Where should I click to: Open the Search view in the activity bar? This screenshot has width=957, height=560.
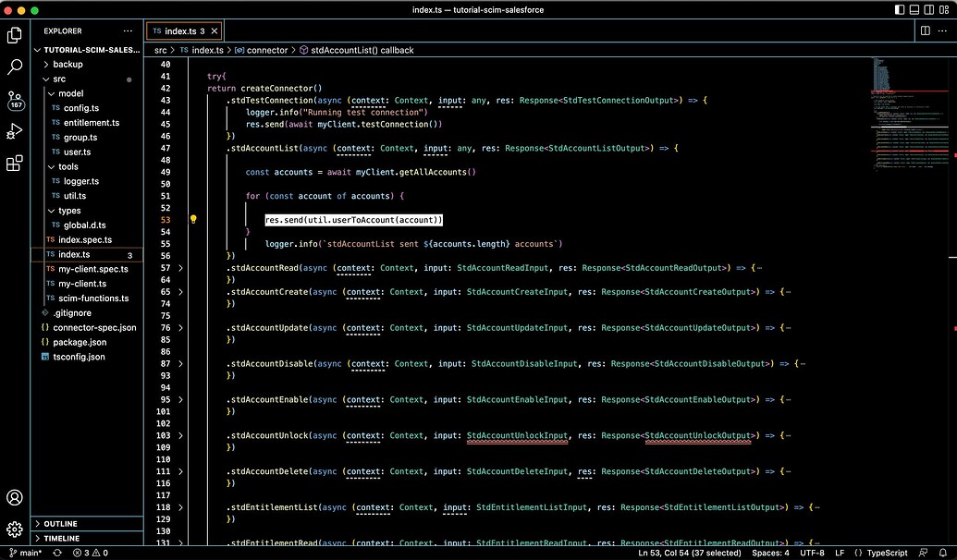tap(14, 67)
